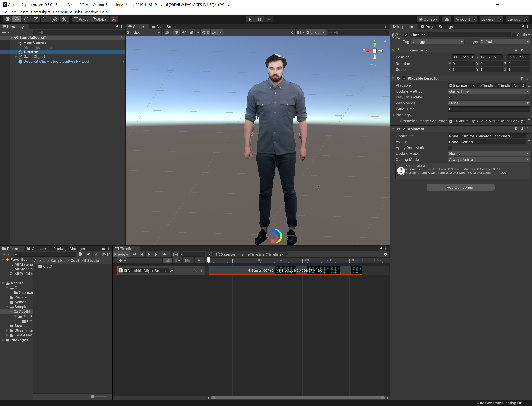The width and height of the screenshot is (532, 406).
Task: Toggle scene audio speaker icon
Action: (x=184, y=32)
